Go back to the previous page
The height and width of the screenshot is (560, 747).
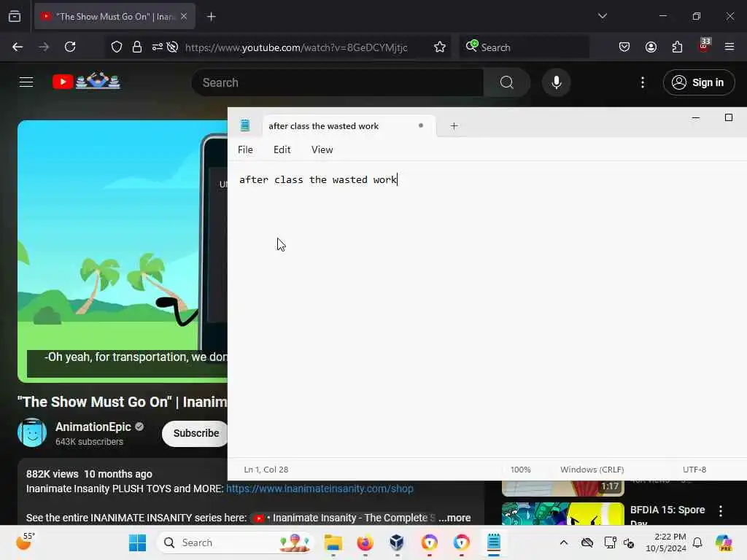coord(18,47)
